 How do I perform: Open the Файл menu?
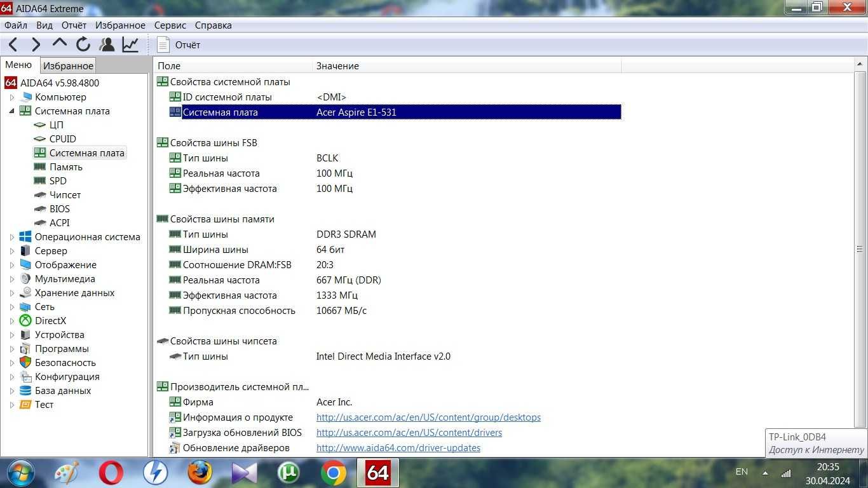pyautogui.click(x=16, y=25)
